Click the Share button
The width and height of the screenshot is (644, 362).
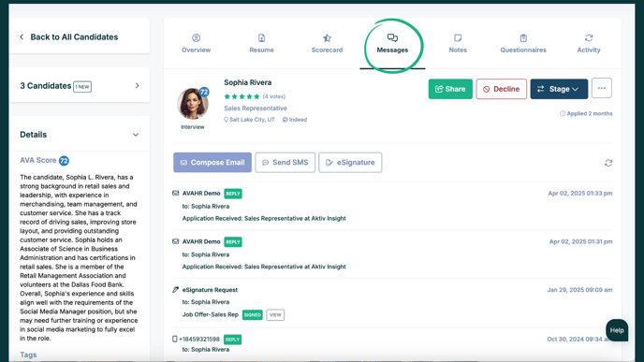click(x=450, y=89)
